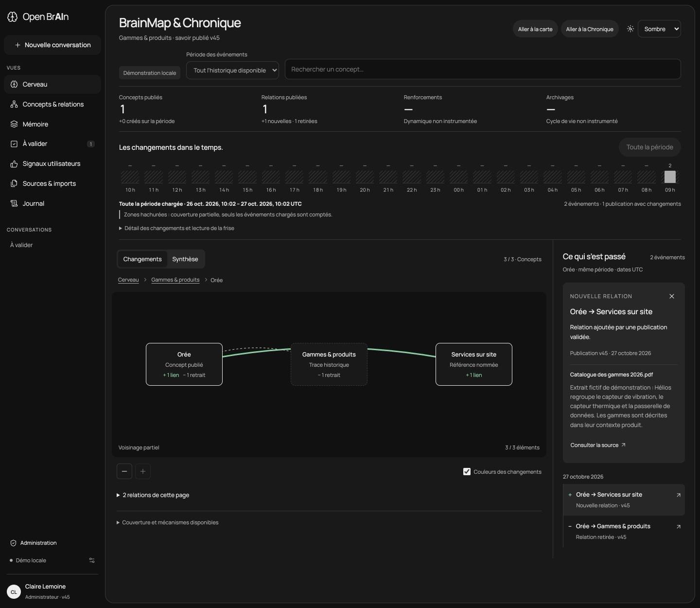This screenshot has width=700, height=608.
Task: Zoom in the map with plus button
Action: tap(143, 471)
